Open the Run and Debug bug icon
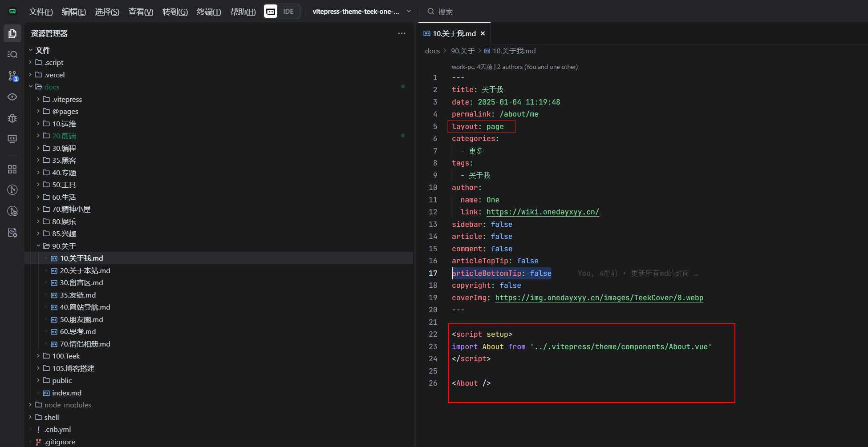The height and width of the screenshot is (447, 868). [x=12, y=118]
